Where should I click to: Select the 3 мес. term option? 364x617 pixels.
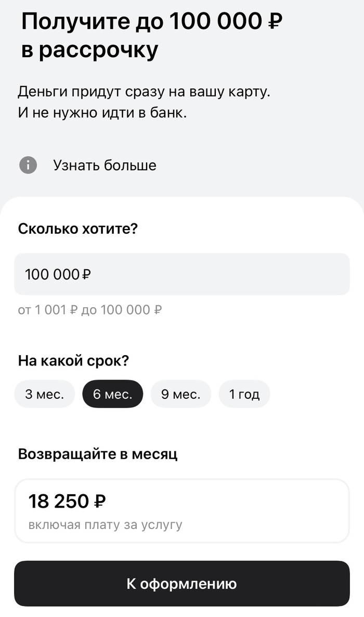[x=45, y=394]
